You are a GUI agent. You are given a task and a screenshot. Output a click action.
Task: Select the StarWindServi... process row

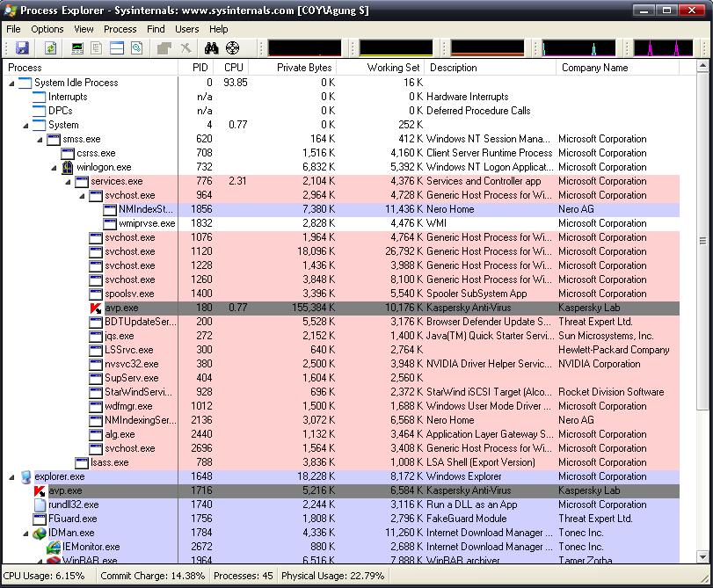coord(341,393)
